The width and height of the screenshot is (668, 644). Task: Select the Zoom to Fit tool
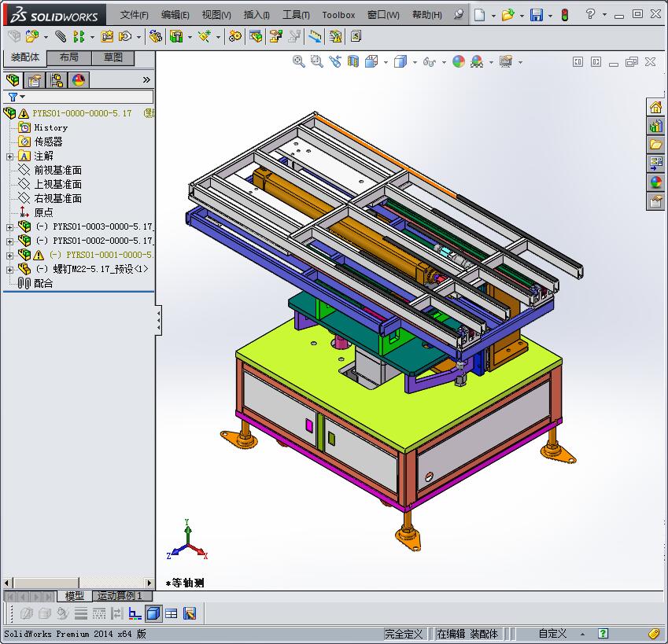pyautogui.click(x=297, y=62)
